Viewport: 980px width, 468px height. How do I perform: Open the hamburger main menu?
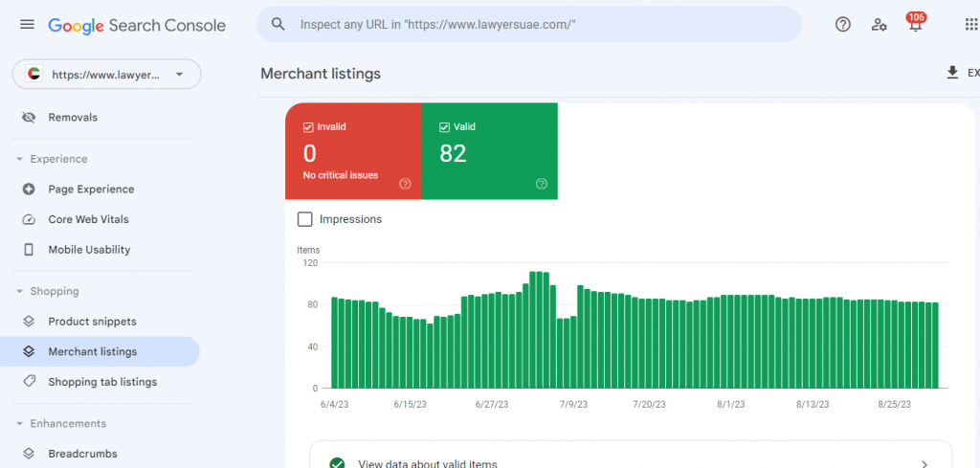[x=27, y=24]
